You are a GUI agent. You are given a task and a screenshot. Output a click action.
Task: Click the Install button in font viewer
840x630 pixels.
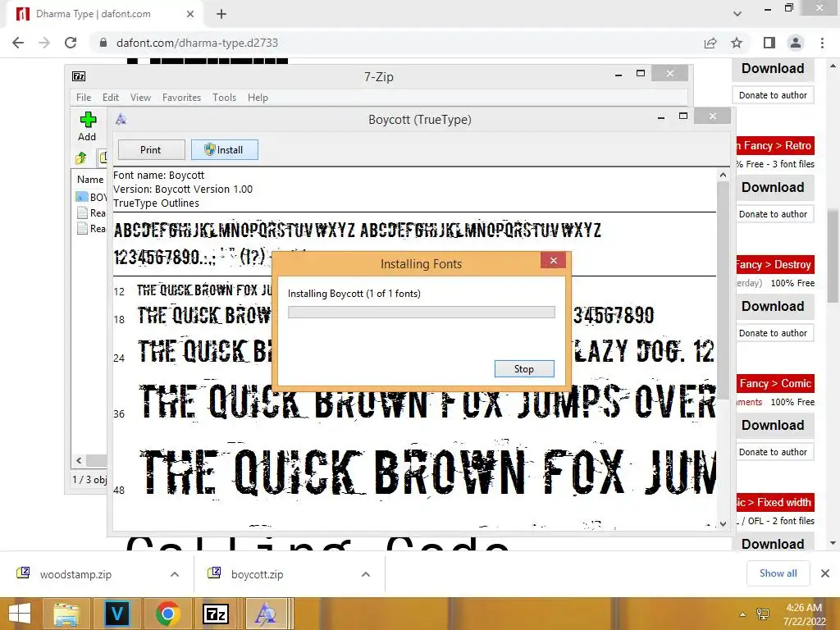click(x=225, y=150)
